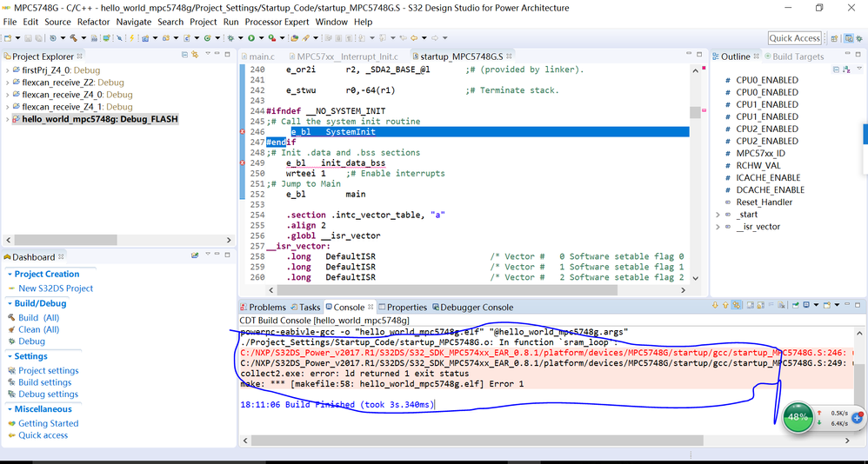Click the Pin Console icon
The width and height of the screenshot is (868, 464).
pos(796,305)
